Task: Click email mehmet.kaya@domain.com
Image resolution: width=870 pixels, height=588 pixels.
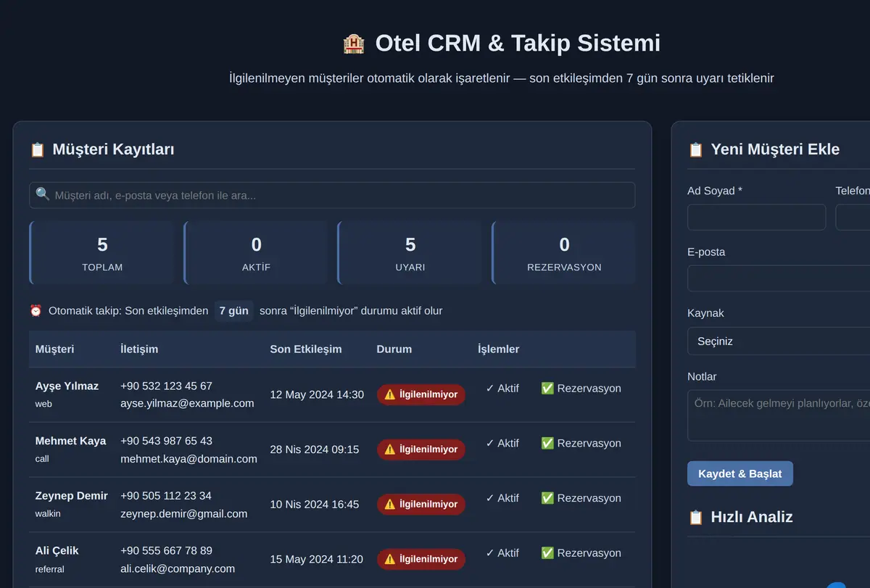Action: pyautogui.click(x=188, y=459)
